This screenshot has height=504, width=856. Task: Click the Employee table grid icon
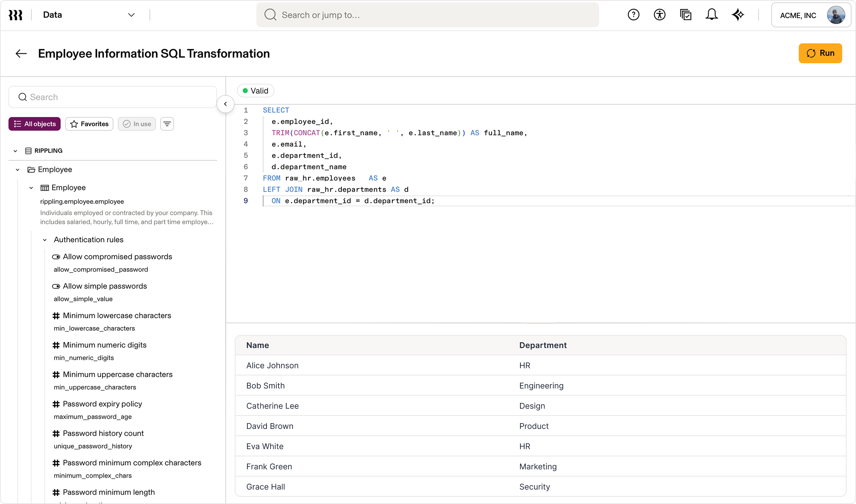[x=44, y=188]
